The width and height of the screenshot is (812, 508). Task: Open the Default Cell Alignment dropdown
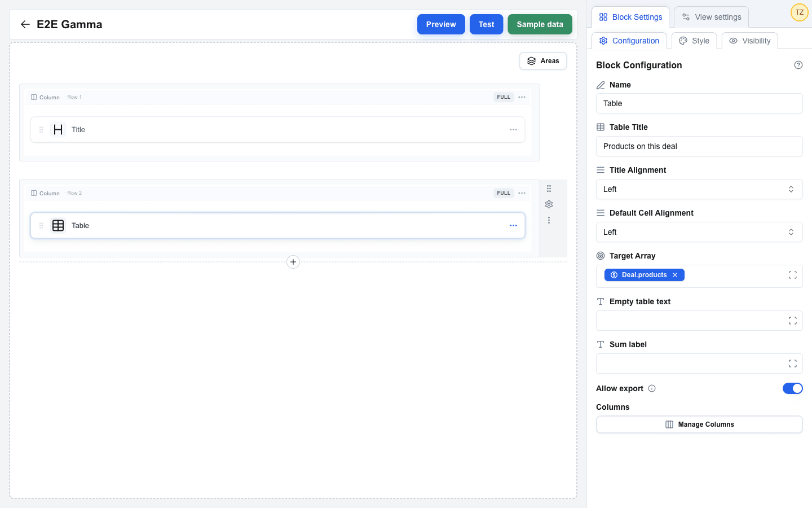coord(699,232)
